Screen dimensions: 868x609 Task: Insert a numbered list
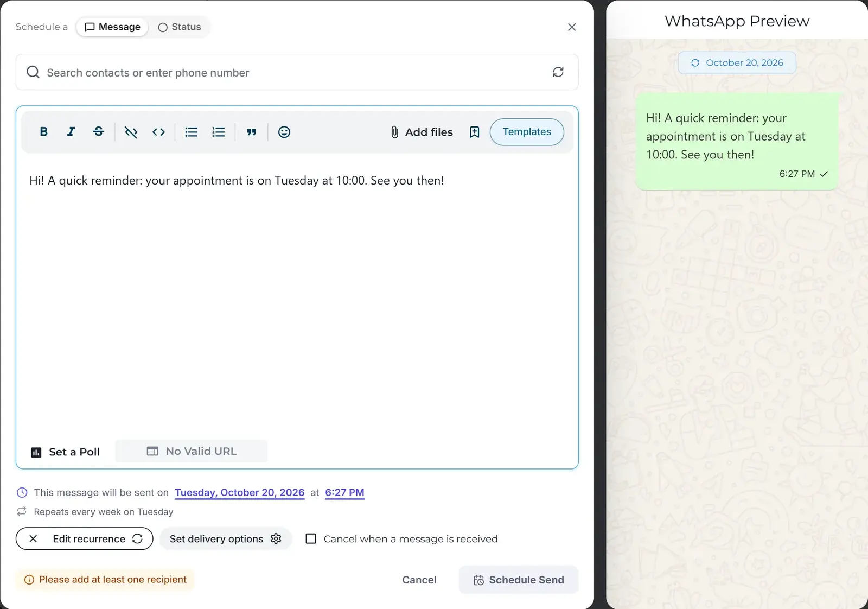click(219, 132)
